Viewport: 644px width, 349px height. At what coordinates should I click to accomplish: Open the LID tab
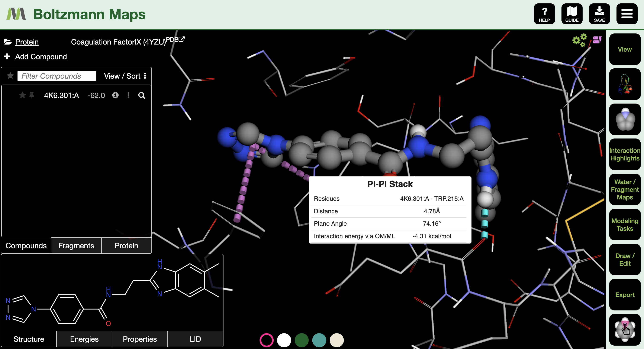click(x=195, y=339)
